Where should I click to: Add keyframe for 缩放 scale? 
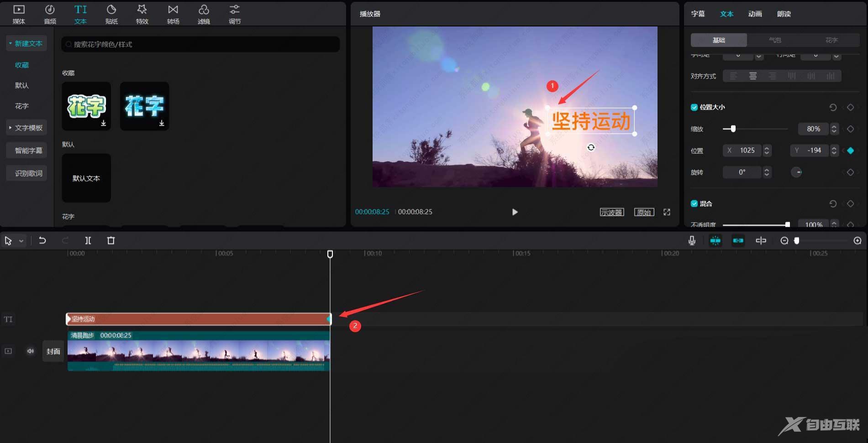pos(850,129)
